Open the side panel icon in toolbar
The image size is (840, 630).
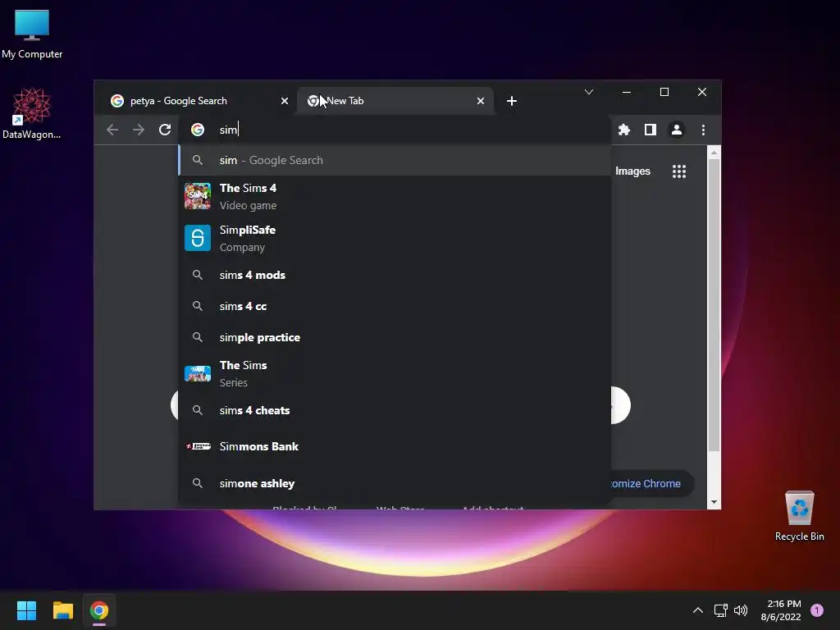pyautogui.click(x=651, y=130)
